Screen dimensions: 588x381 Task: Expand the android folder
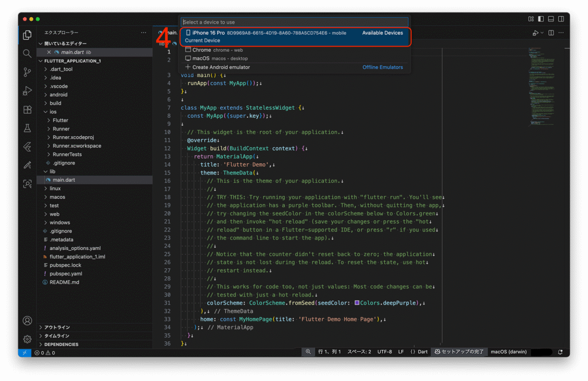pos(58,95)
